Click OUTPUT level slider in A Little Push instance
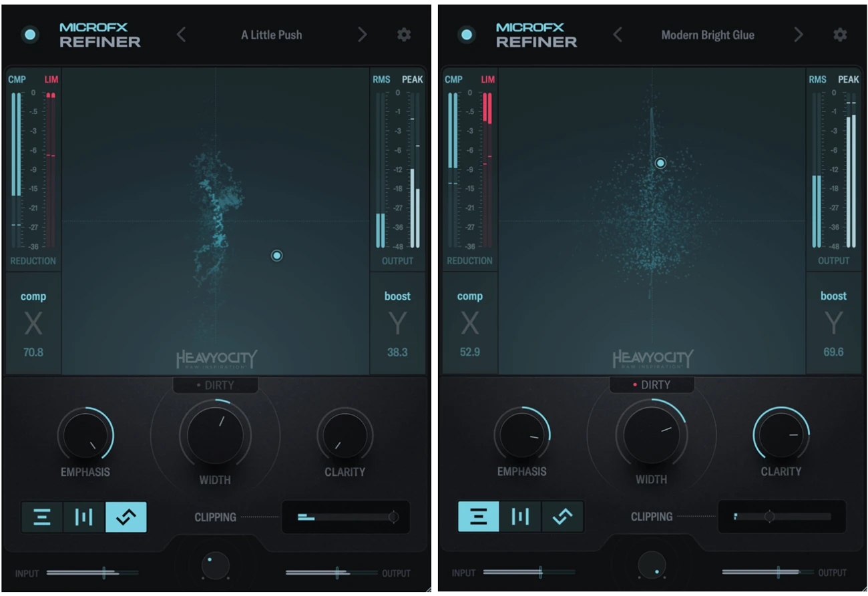The height and width of the screenshot is (596, 868). (332, 573)
